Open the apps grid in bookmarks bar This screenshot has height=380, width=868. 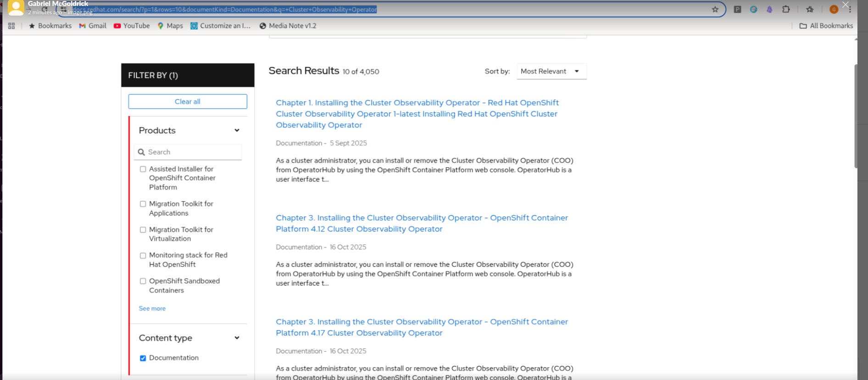pos(11,26)
